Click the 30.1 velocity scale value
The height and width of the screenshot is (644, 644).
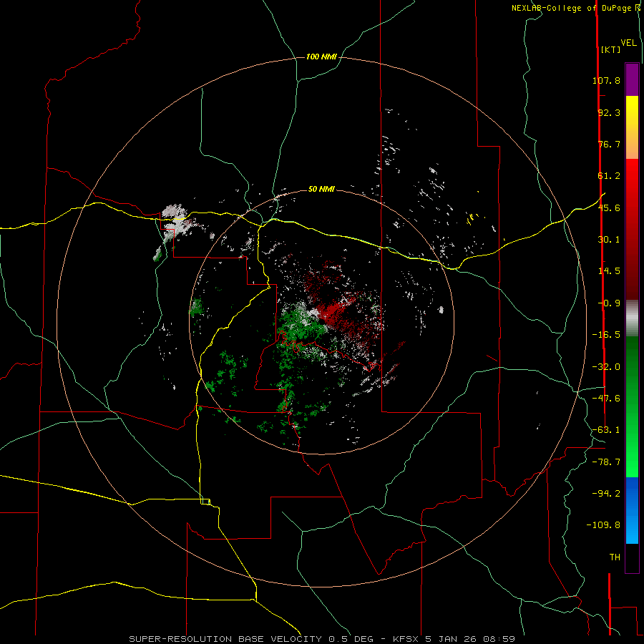click(609, 240)
